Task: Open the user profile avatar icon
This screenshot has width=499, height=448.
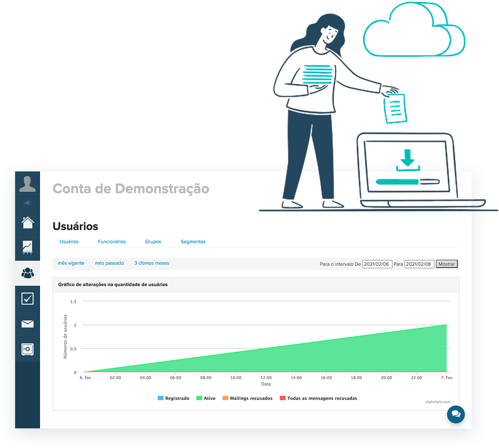Action: pos(27,184)
